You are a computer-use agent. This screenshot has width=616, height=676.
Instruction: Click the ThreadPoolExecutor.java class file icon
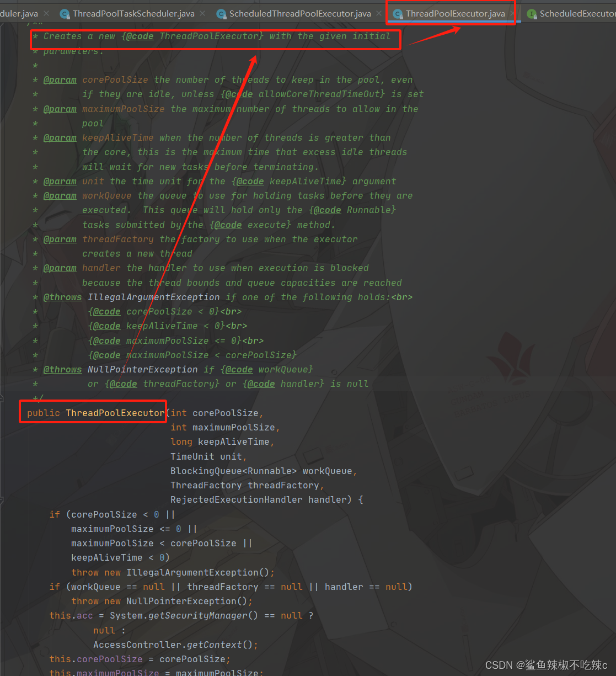tap(398, 14)
